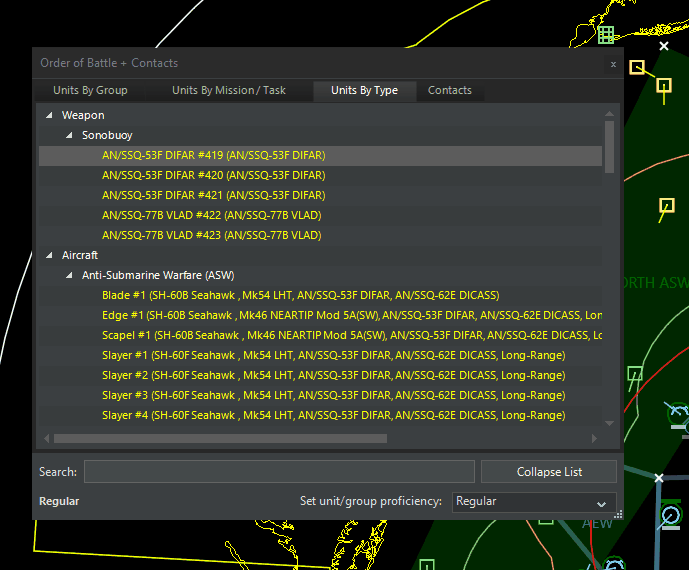Screen dimensions: 689x570
Task: Close the Order of Battle window
Action: coord(613,65)
